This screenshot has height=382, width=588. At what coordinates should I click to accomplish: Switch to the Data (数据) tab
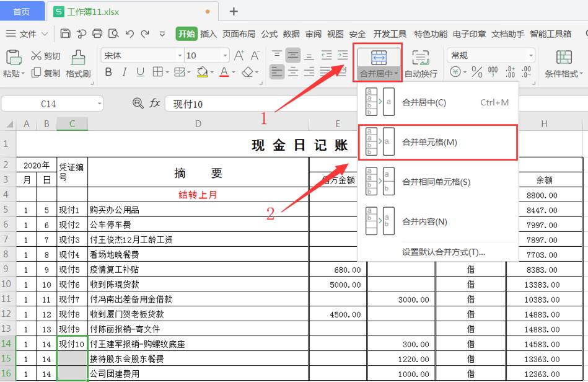[291, 34]
